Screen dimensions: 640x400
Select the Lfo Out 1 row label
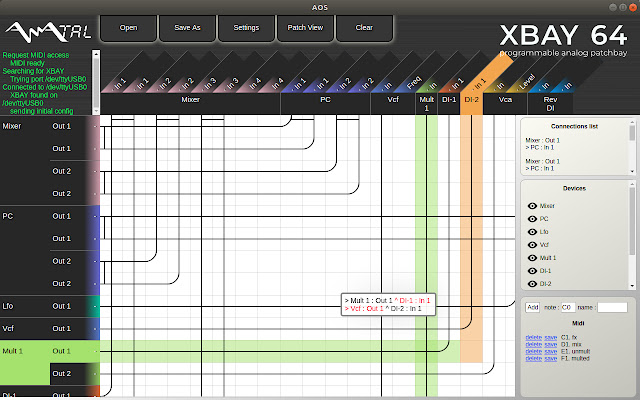62,306
